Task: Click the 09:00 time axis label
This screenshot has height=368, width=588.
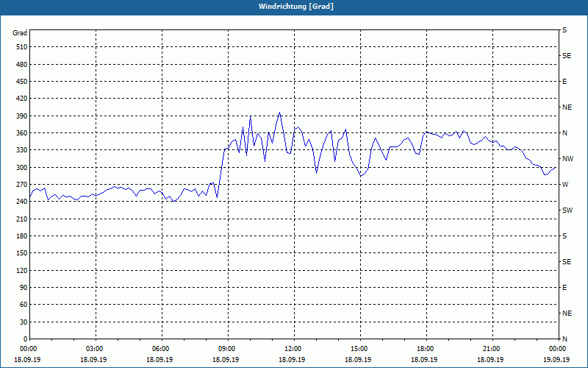Action: (226, 349)
